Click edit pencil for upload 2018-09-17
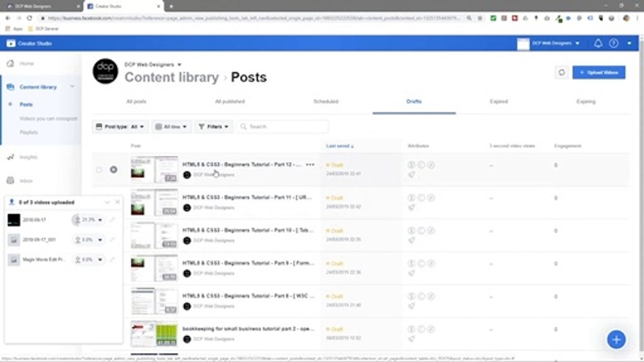Viewport: 644px width, 362px height. click(112, 220)
